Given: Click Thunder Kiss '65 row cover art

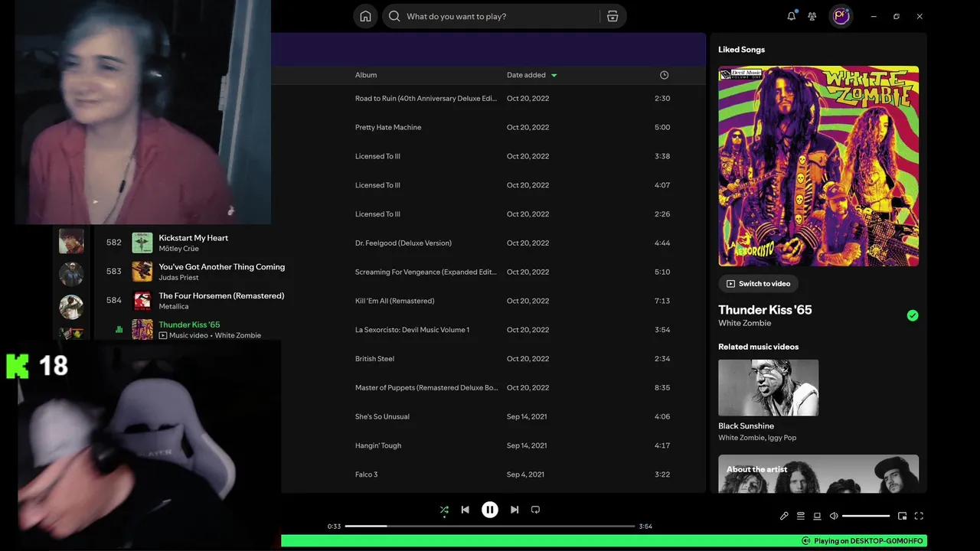Looking at the screenshot, I should 142,329.
